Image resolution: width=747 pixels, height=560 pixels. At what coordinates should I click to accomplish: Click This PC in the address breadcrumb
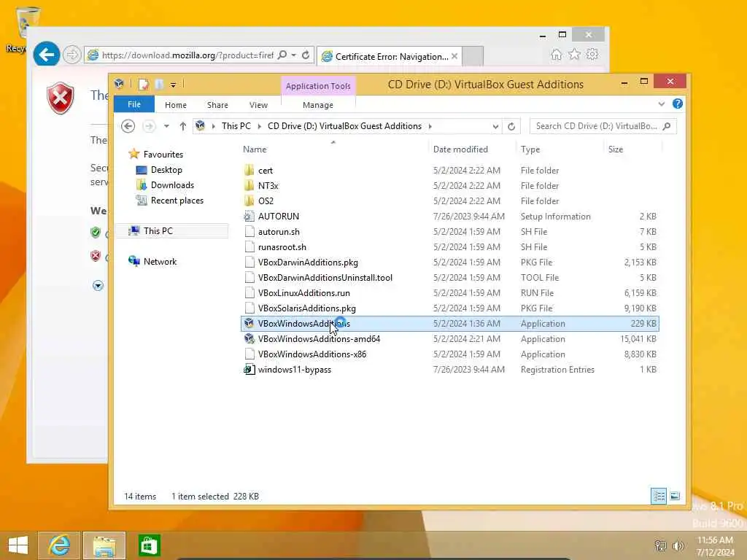click(x=236, y=126)
